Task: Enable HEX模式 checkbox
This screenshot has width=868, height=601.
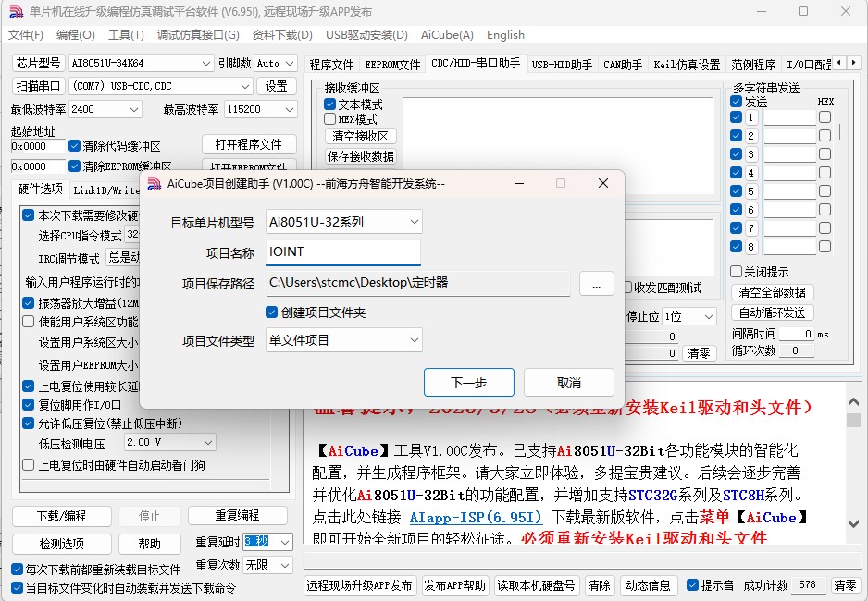Action: point(330,119)
